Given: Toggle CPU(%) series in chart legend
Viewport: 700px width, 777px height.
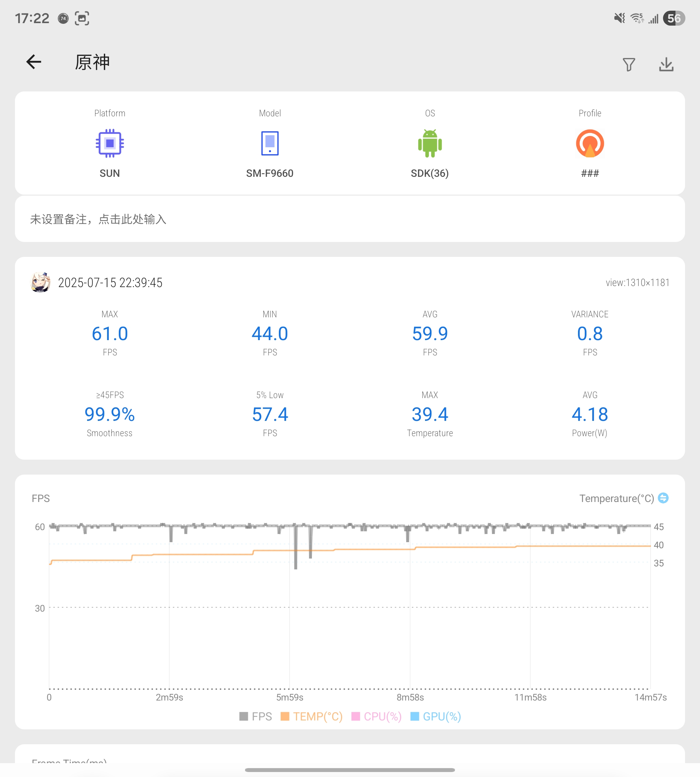Looking at the screenshot, I should [x=377, y=717].
